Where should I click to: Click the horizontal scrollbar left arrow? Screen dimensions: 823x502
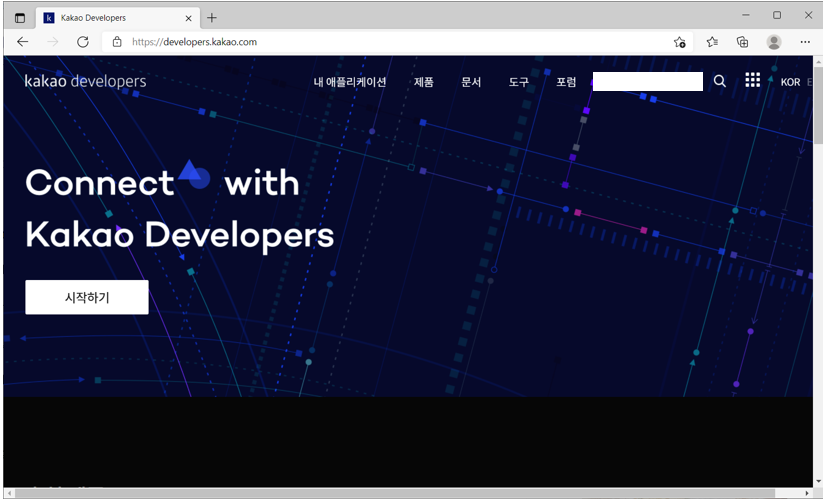tap(9, 493)
